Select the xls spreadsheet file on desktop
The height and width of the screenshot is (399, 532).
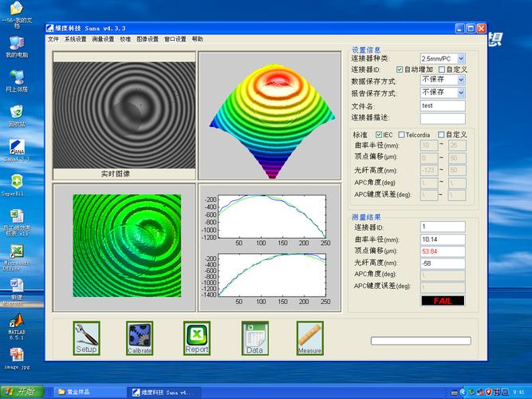click(17, 223)
